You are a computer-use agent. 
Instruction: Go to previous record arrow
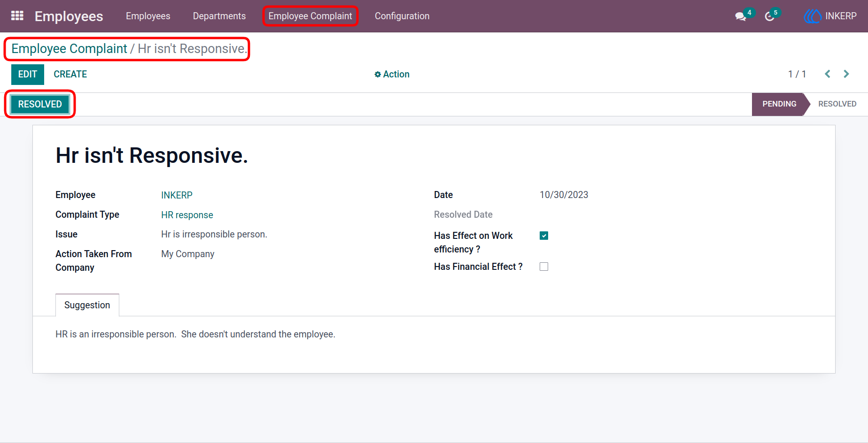click(828, 74)
